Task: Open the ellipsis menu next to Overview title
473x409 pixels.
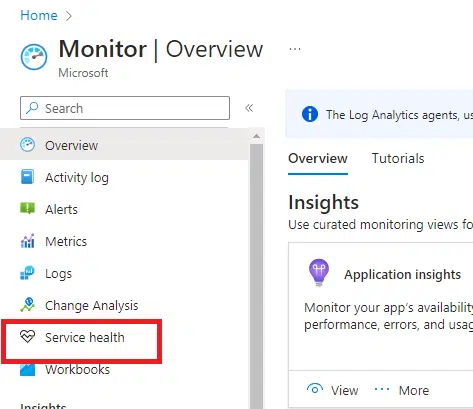Action: [295, 49]
